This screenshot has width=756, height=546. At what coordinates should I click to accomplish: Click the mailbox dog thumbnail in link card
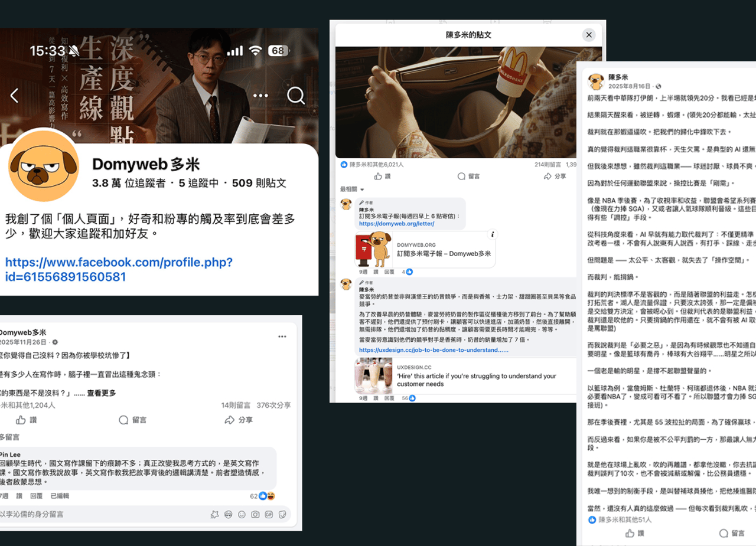tap(374, 250)
